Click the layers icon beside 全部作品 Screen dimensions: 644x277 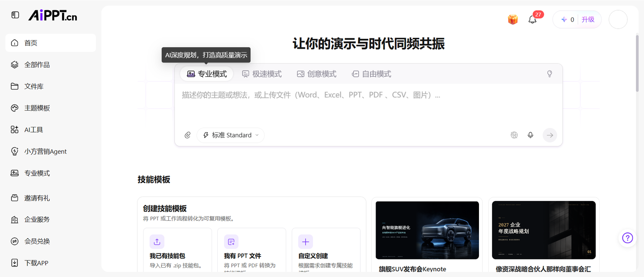tap(15, 65)
